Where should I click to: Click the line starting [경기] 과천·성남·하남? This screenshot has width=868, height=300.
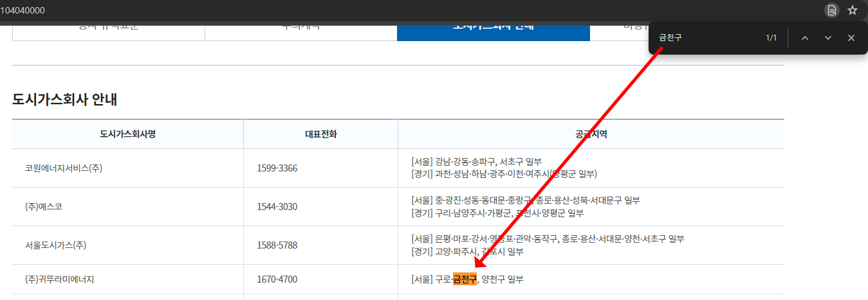click(x=504, y=174)
